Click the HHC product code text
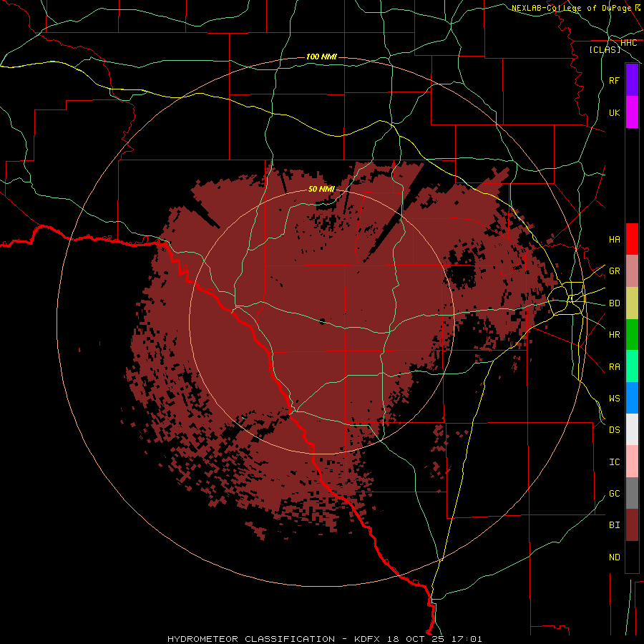The image size is (644, 644). tap(629, 43)
